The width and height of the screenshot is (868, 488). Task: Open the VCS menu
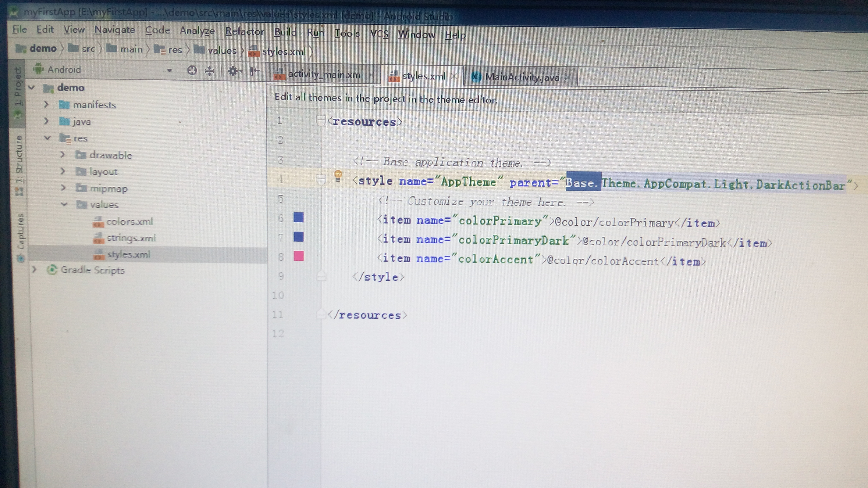(379, 34)
